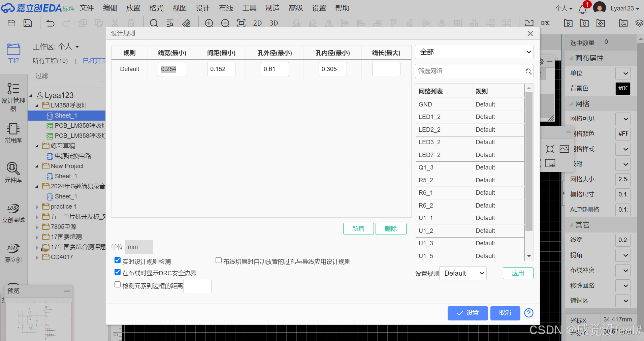644x341 pixels.
Task: Open the Parts Library (元件库)
Action: coord(13,172)
